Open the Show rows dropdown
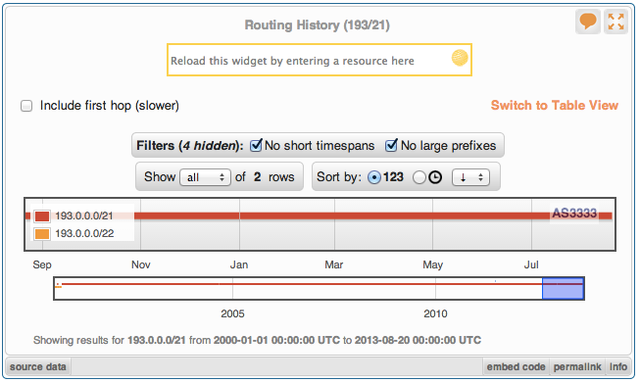This screenshot has width=640, height=382. [205, 177]
